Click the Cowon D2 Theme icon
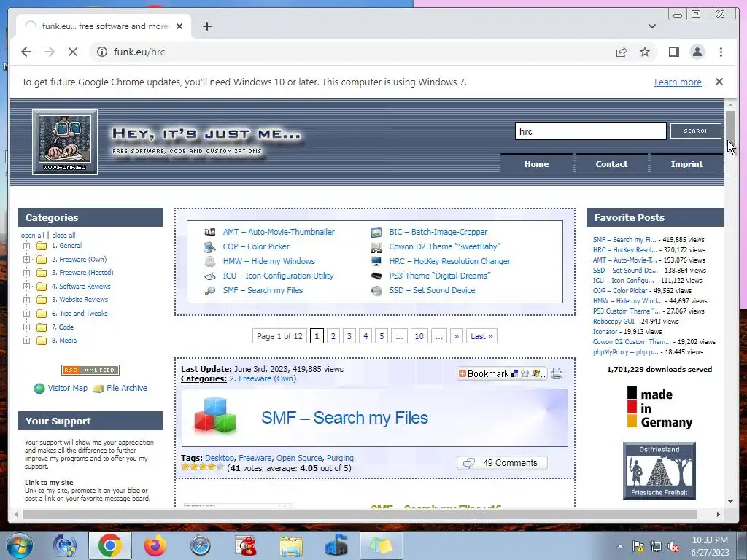The height and width of the screenshot is (560, 747). click(376, 246)
